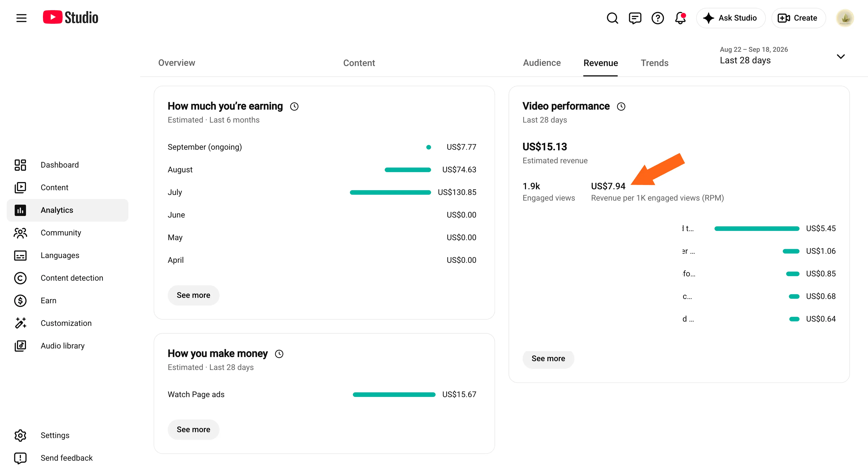Open the channel avatar account menu
The image size is (868, 474).
[x=845, y=18]
